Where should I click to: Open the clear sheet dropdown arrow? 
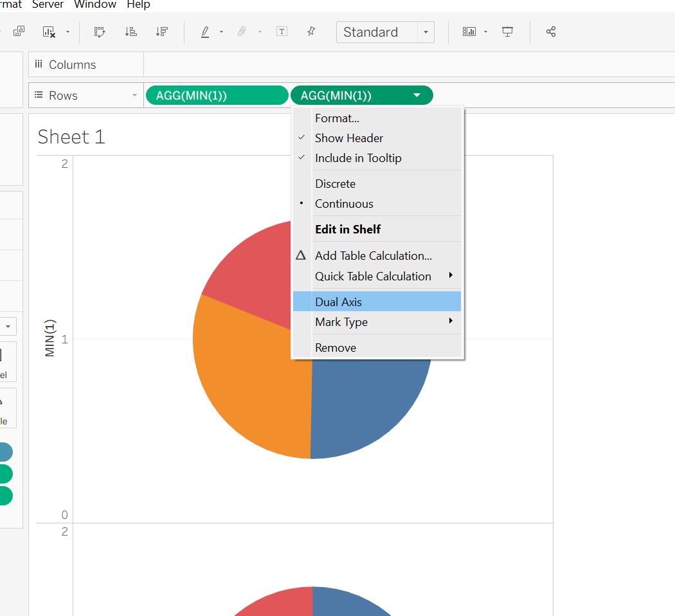[x=67, y=32]
